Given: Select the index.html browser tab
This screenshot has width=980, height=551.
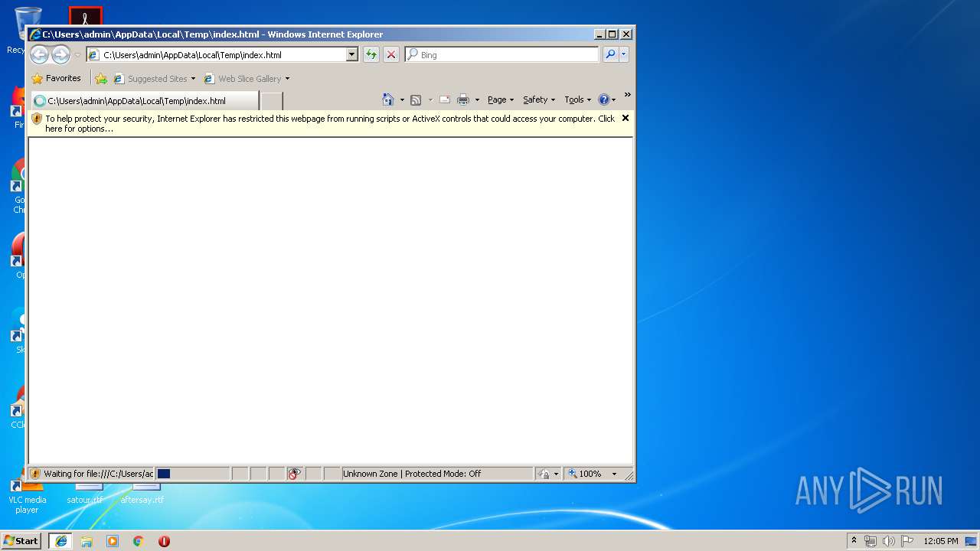Looking at the screenshot, I should point(144,101).
